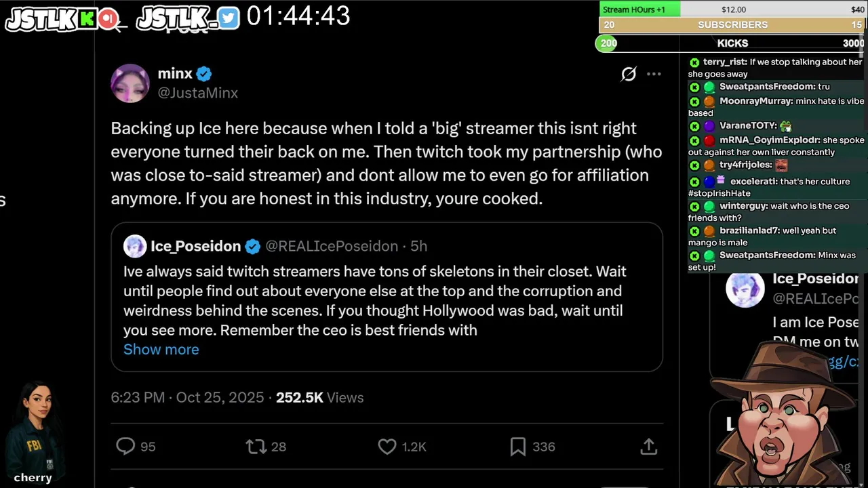Click minx's blue verified badge

click(x=204, y=74)
